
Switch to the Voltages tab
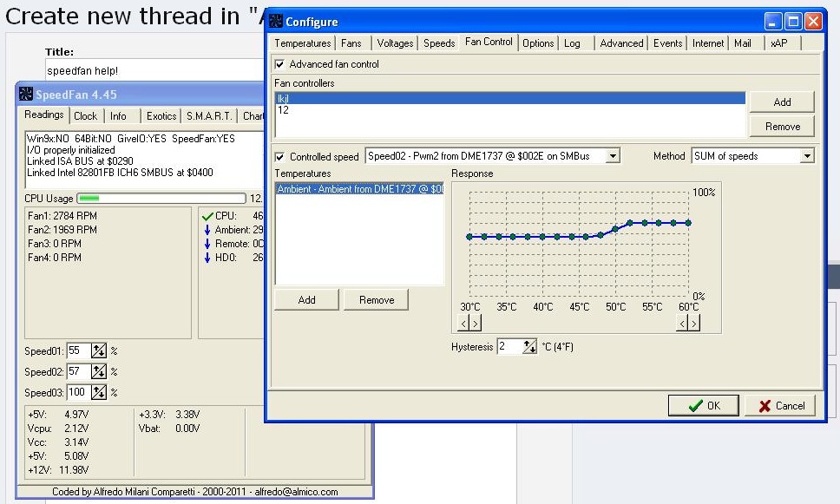click(395, 43)
